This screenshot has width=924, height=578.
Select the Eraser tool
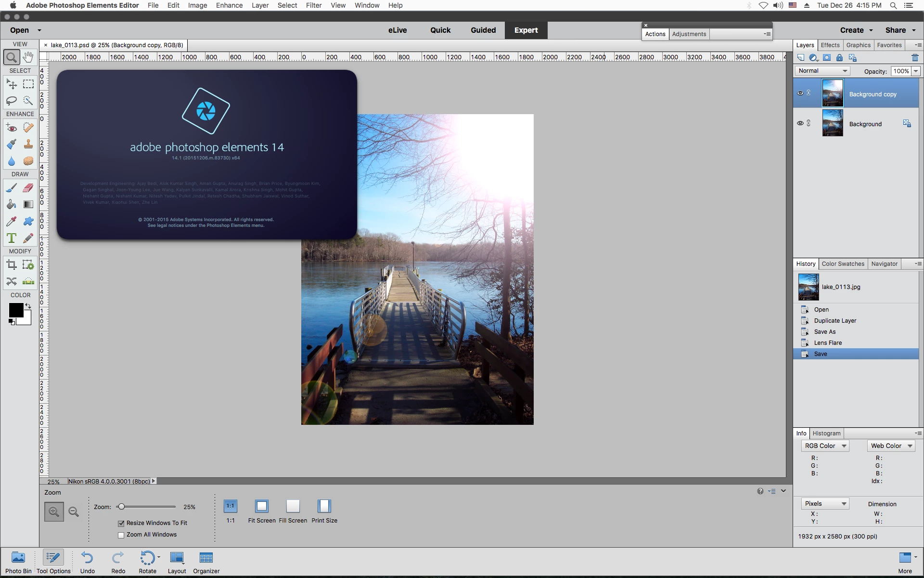pyautogui.click(x=28, y=188)
